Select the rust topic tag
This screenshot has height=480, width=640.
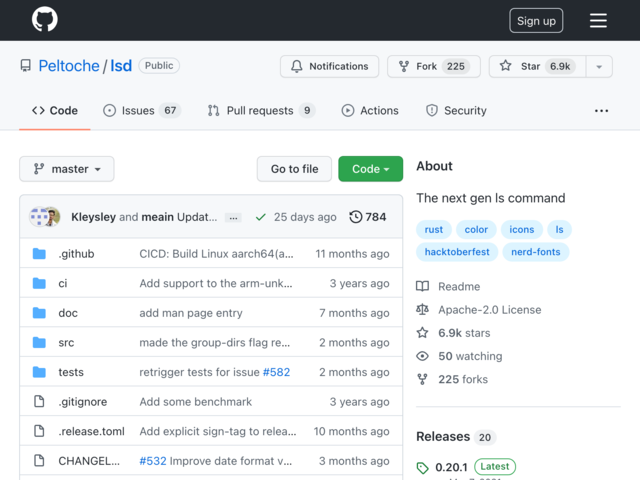point(433,229)
